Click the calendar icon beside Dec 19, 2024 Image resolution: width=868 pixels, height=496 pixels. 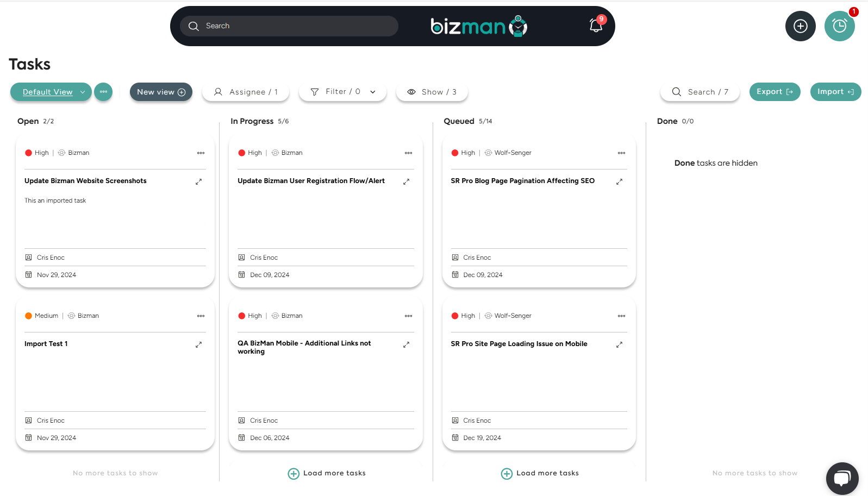click(455, 438)
